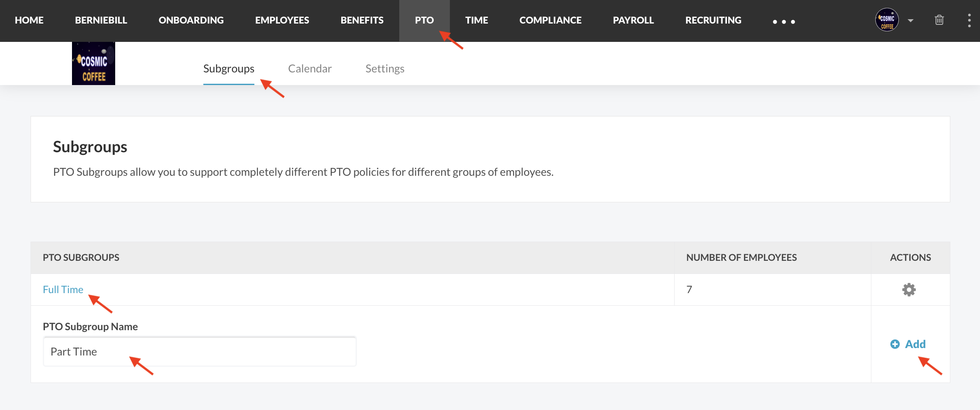Open the vertical three-dot options menu

969,20
